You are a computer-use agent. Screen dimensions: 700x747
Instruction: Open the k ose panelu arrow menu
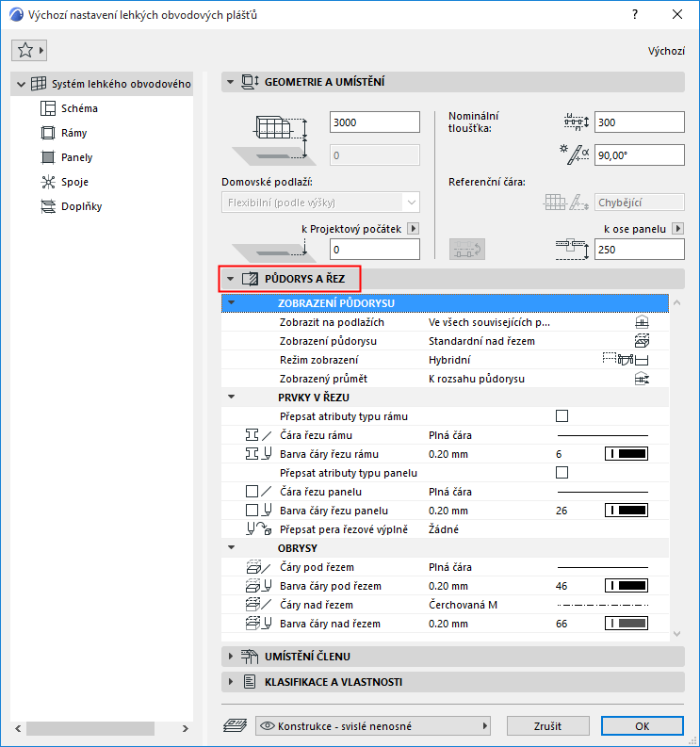[x=677, y=229]
